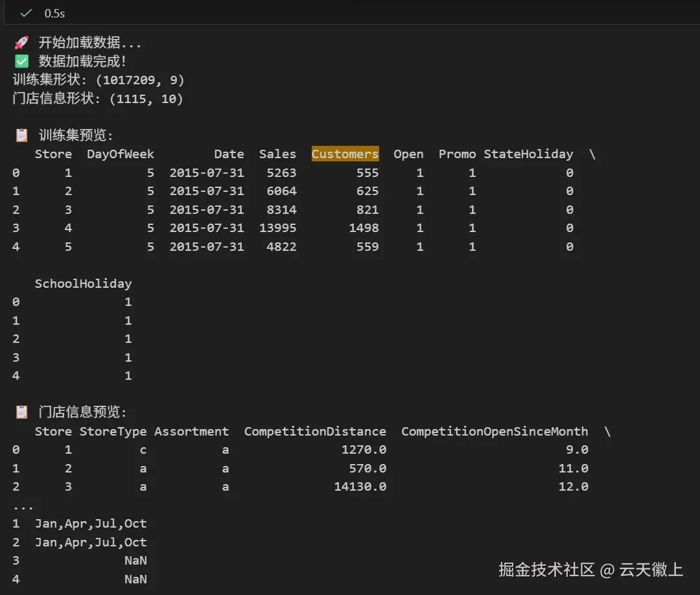Click the Assortment column header
Screen dimensions: 700x595
click(191, 432)
